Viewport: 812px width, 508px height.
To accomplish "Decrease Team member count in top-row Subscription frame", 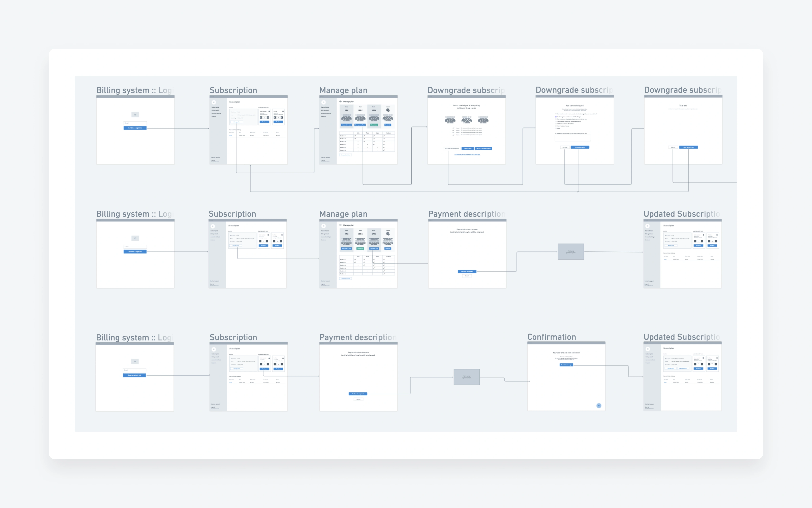I will pos(261,118).
